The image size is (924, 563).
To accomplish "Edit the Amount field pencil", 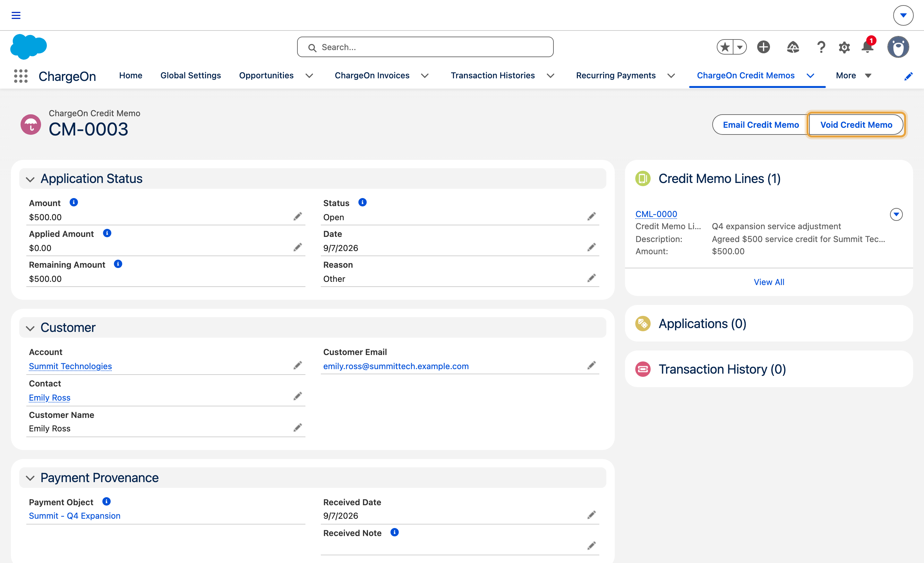I will coord(298,216).
